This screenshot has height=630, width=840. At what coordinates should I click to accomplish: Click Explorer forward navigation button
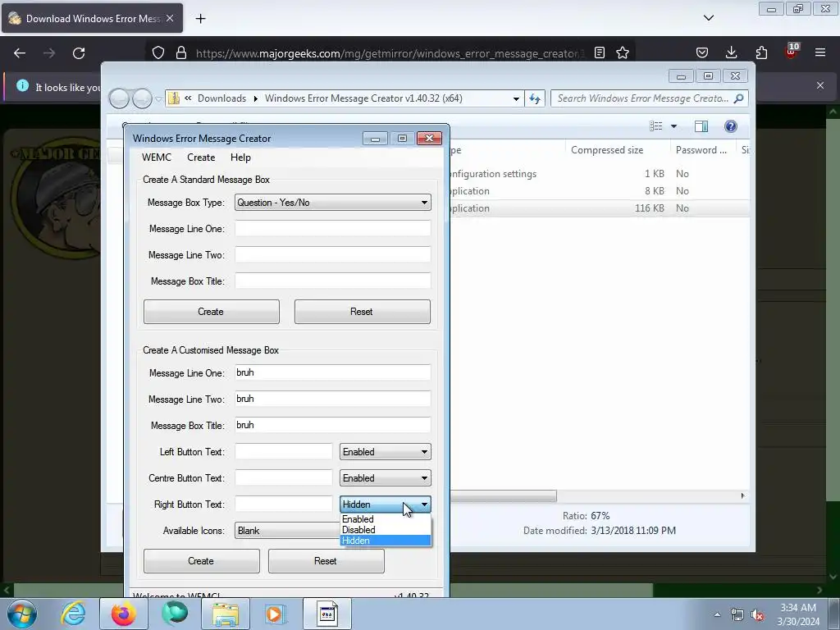[142, 98]
